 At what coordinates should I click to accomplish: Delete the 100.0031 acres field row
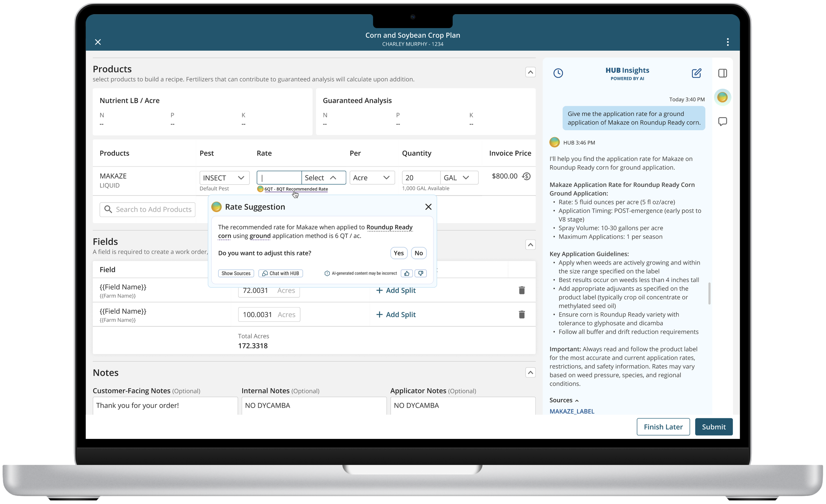[x=522, y=314]
